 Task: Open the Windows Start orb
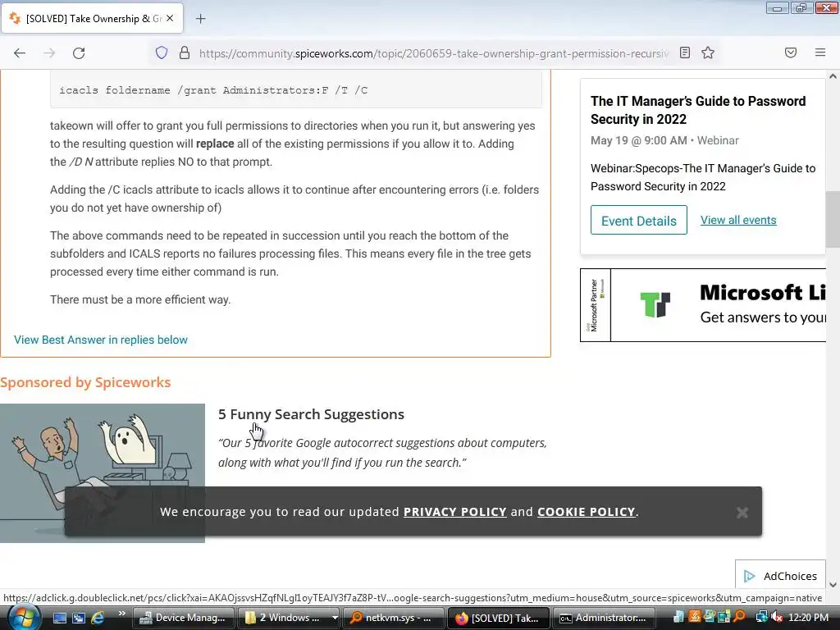pos(23,617)
